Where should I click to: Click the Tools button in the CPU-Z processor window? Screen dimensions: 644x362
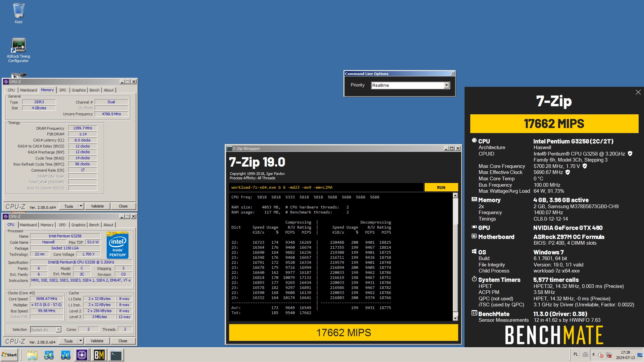click(68, 341)
